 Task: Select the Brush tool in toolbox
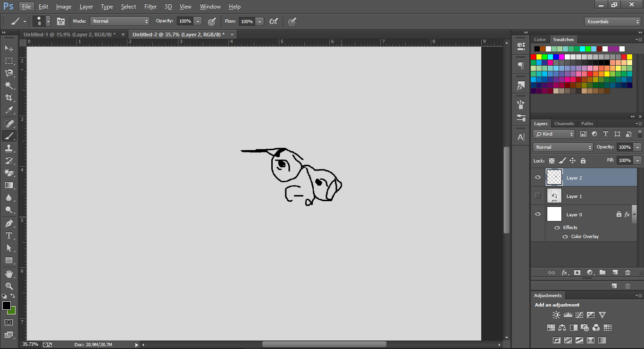click(9, 136)
